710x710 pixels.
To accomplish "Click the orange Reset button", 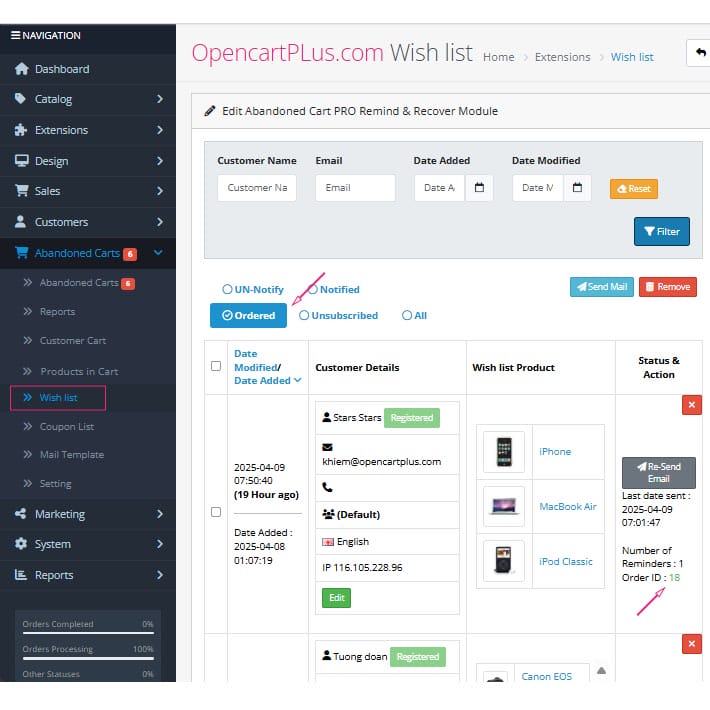I will (x=633, y=188).
